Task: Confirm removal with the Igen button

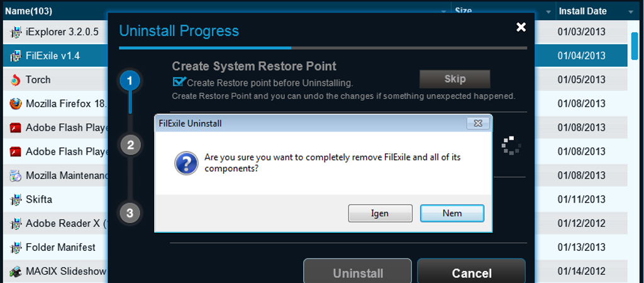Action: click(380, 213)
